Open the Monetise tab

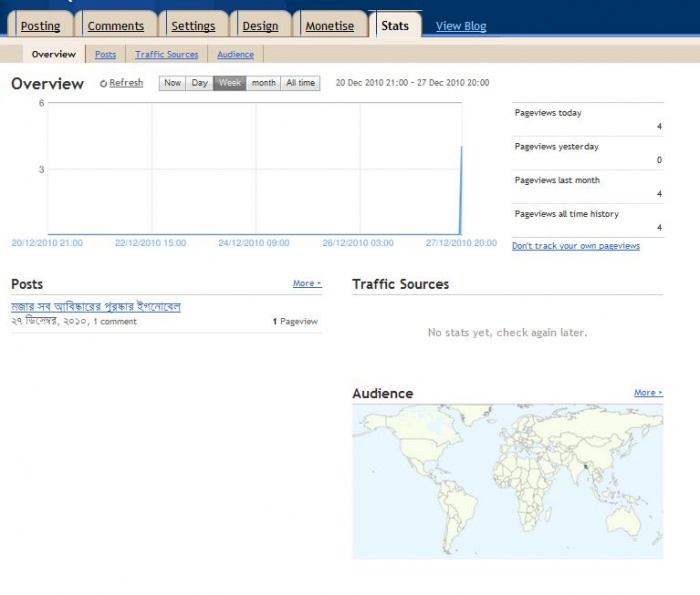click(330, 26)
